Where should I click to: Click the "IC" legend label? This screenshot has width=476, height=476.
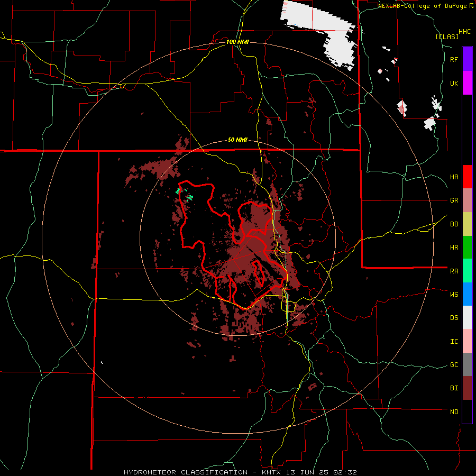click(x=454, y=342)
